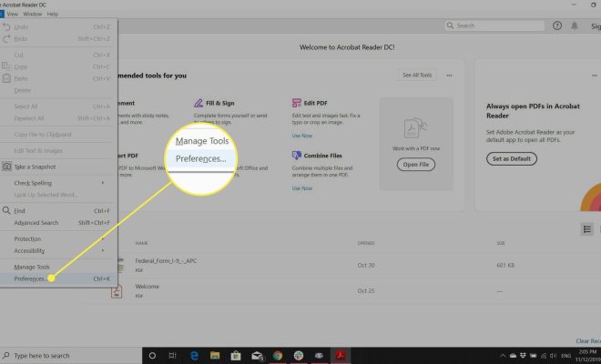Screen dimensions: 601x364
Task: Click the Open File button
Action: [416, 165]
